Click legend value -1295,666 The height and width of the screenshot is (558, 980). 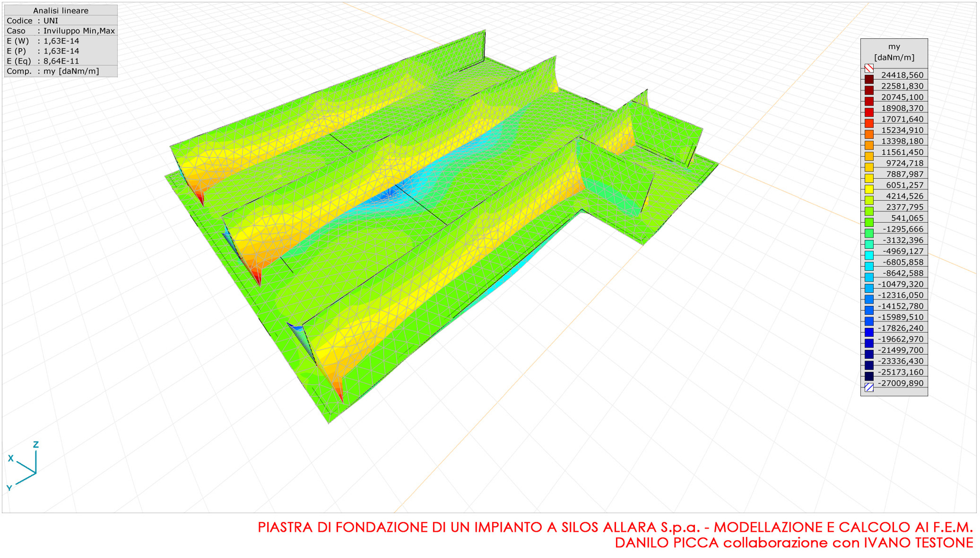(x=903, y=229)
